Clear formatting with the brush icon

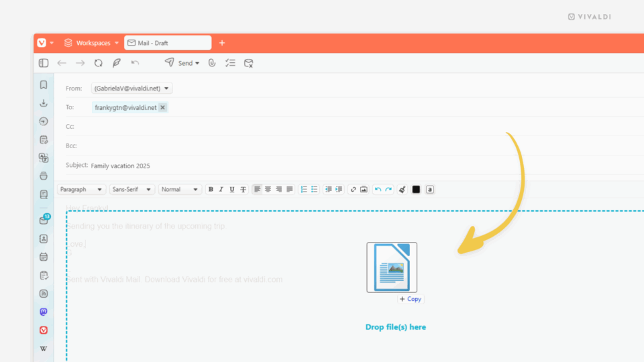coord(402,189)
